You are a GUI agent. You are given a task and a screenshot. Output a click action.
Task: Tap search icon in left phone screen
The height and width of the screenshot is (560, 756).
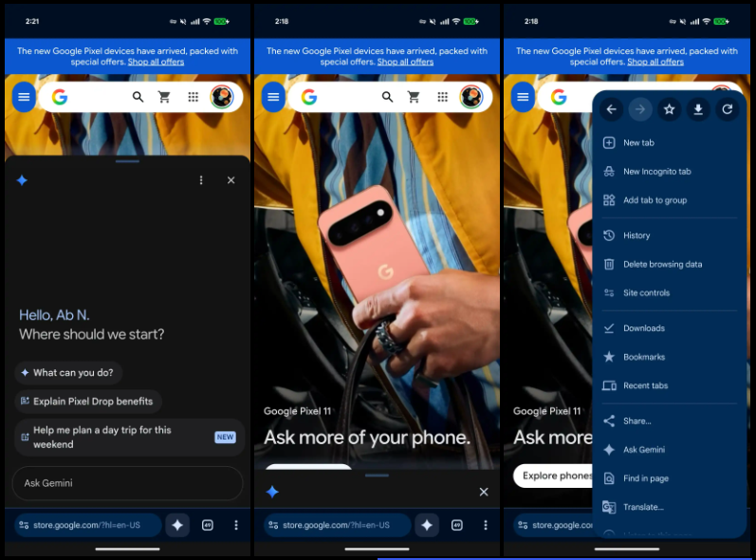click(138, 98)
